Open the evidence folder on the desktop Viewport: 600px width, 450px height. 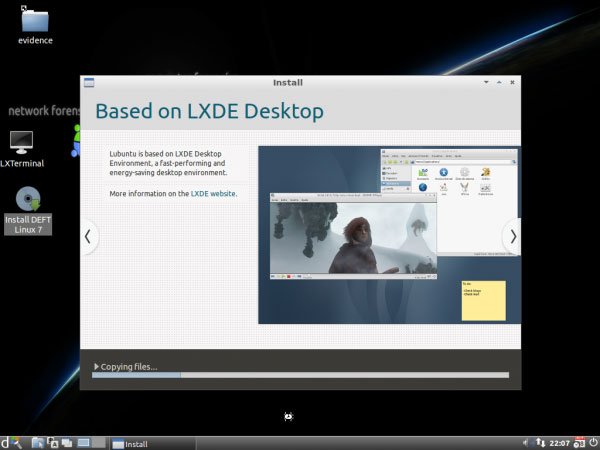35,26
